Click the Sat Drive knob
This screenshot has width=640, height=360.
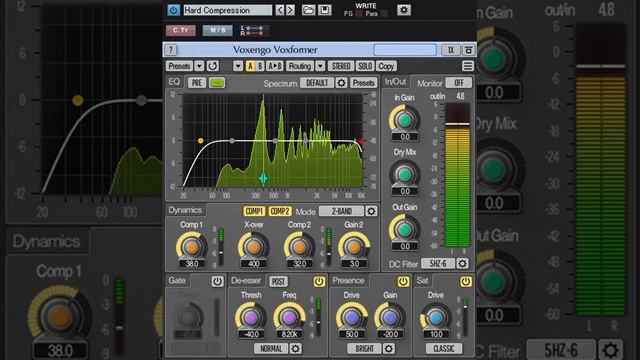coord(436,317)
